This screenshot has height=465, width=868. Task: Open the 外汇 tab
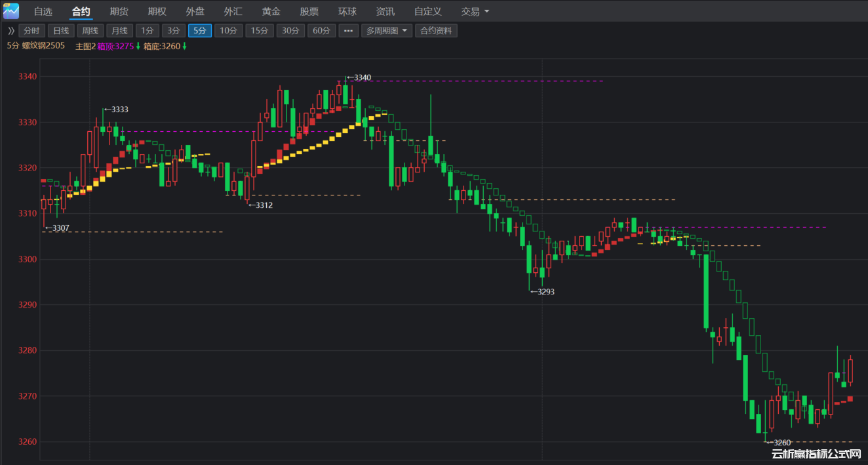[x=233, y=11]
